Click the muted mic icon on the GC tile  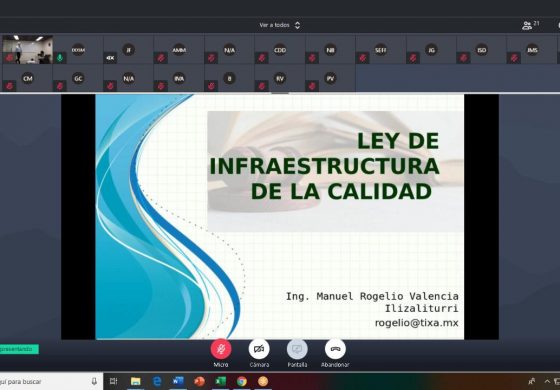click(60, 86)
